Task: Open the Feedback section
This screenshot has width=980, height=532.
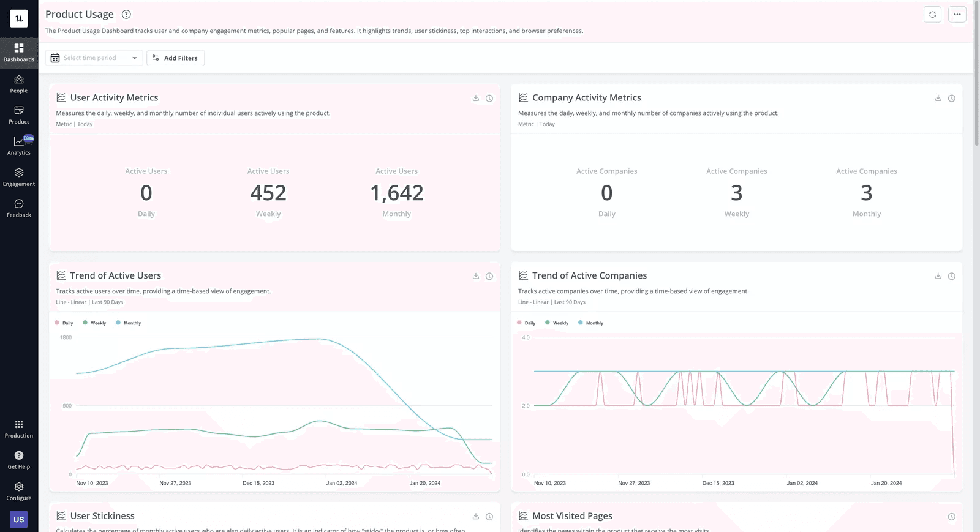Action: tap(19, 209)
